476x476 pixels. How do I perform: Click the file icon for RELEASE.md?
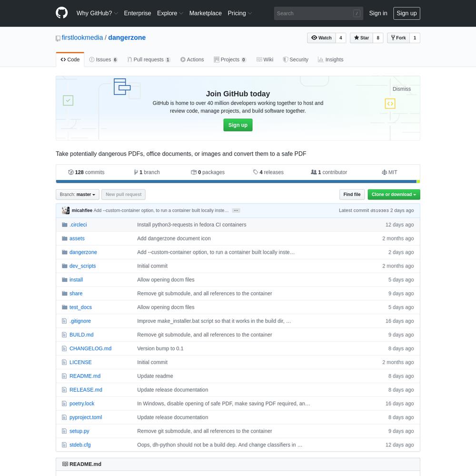coord(64,390)
